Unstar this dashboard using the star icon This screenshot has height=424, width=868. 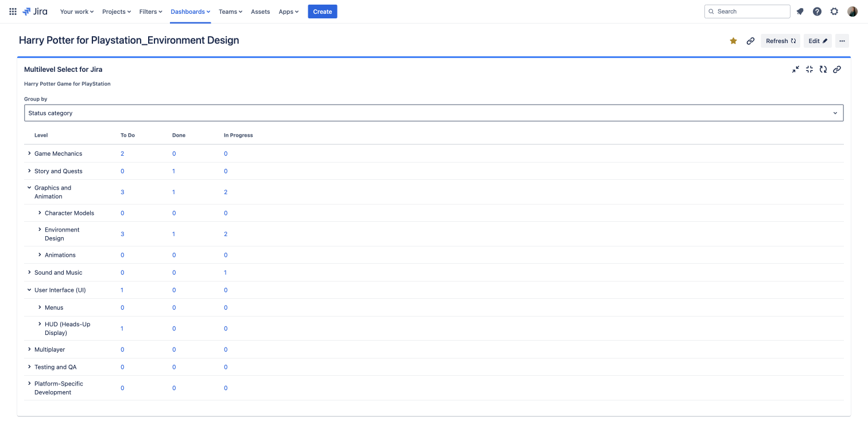[733, 41]
